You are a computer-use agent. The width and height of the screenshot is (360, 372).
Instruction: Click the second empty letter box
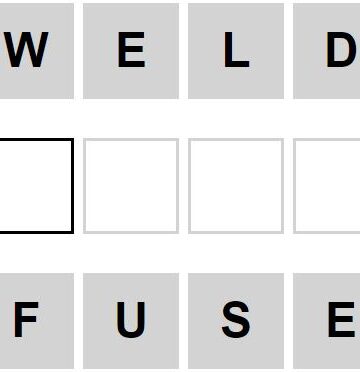point(131,186)
